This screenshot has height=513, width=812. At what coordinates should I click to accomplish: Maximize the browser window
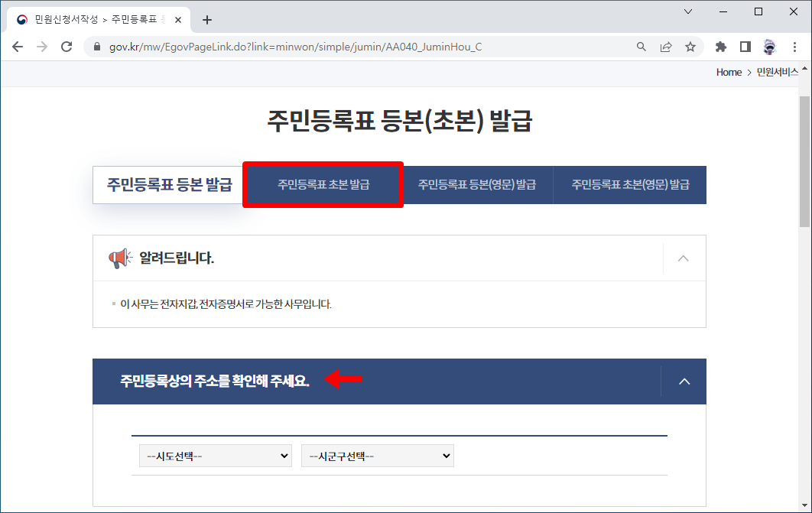pyautogui.click(x=758, y=11)
